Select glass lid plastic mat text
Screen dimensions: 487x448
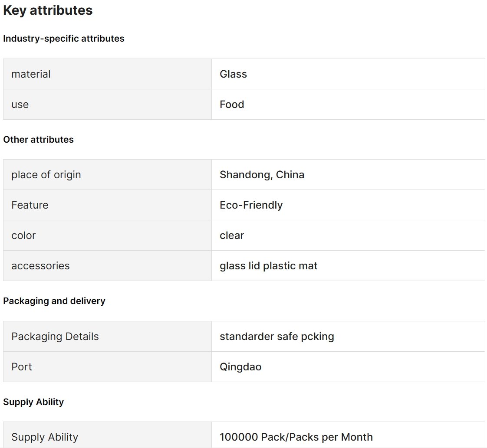(268, 266)
